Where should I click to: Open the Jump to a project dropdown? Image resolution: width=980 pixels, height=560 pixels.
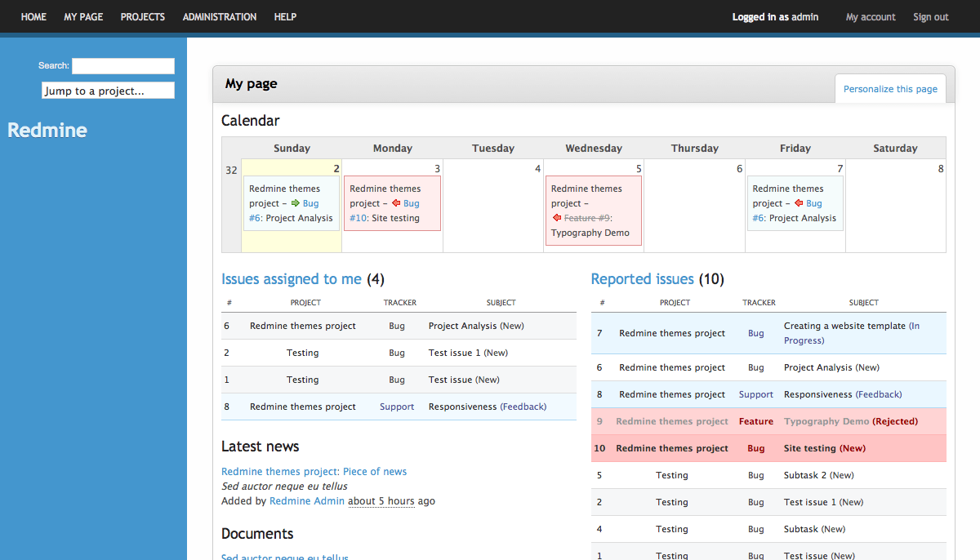click(x=108, y=91)
